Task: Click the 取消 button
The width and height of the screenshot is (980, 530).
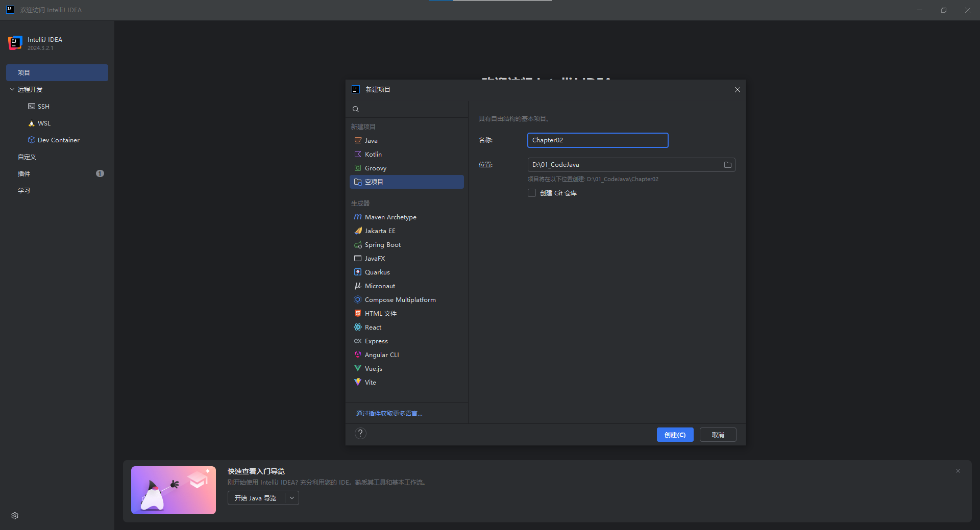Action: pyautogui.click(x=718, y=435)
